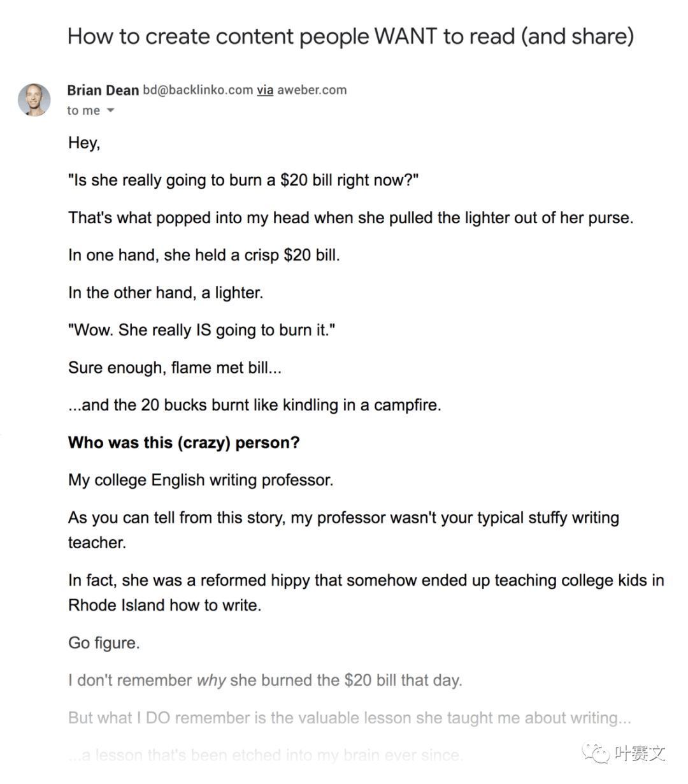Image resolution: width=688 pixels, height=784 pixels.
Task: Click the email subject heading about content
Action: coord(351,36)
